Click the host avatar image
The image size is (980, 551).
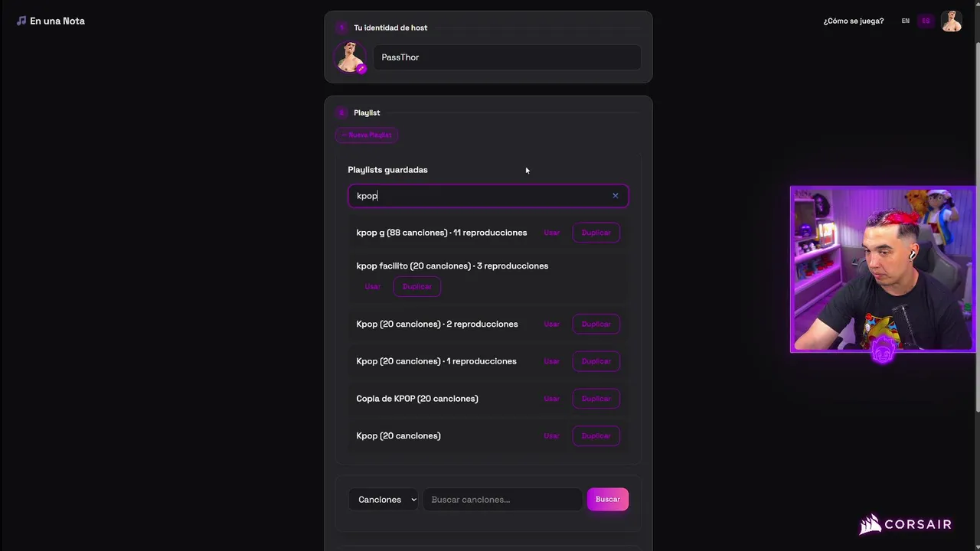click(350, 57)
